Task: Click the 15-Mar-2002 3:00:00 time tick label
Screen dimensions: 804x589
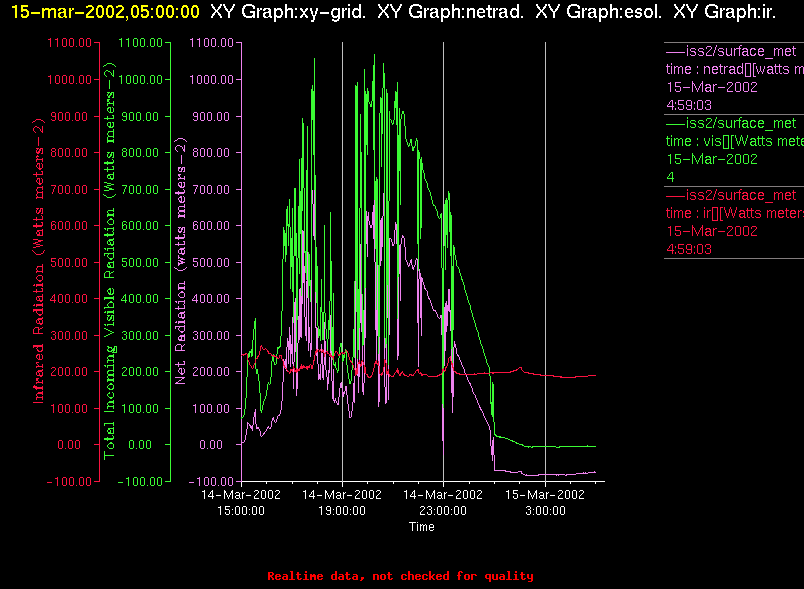Action: click(544, 502)
